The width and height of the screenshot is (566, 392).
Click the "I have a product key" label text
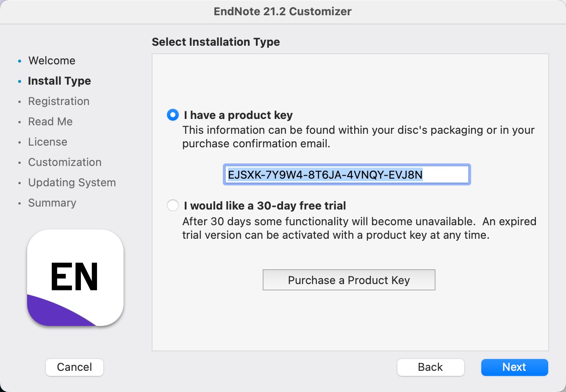(x=238, y=115)
